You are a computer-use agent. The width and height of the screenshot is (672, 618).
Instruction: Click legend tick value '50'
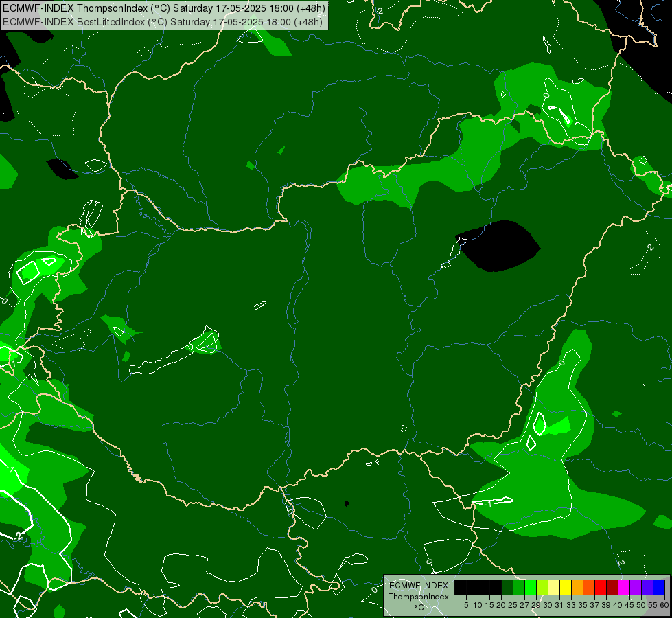pos(641,605)
